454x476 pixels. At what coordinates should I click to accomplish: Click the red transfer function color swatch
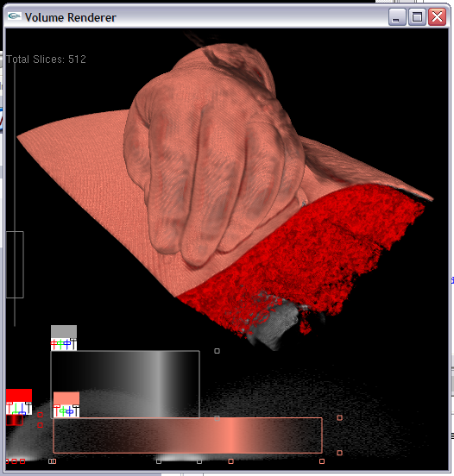(19, 395)
